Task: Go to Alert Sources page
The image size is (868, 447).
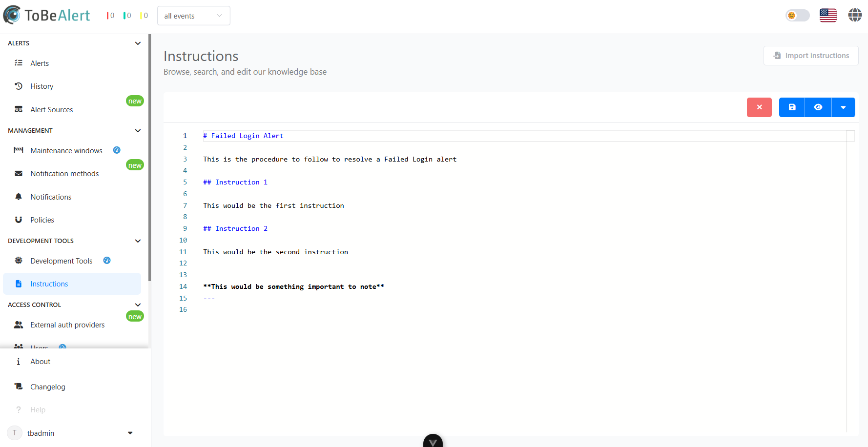Action: point(72,110)
